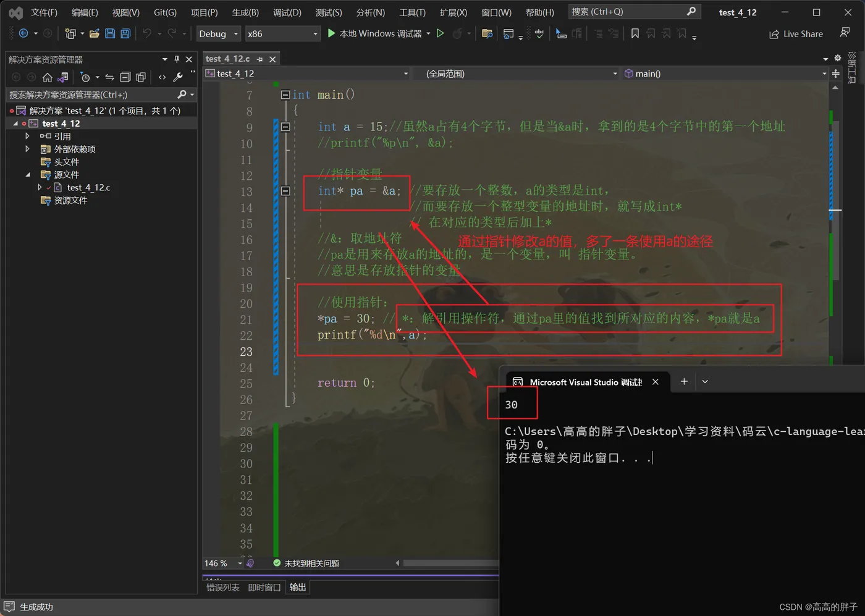Click the Home icon in Solution Explorer toolbar
This screenshot has width=865, height=616.
pos(47,77)
